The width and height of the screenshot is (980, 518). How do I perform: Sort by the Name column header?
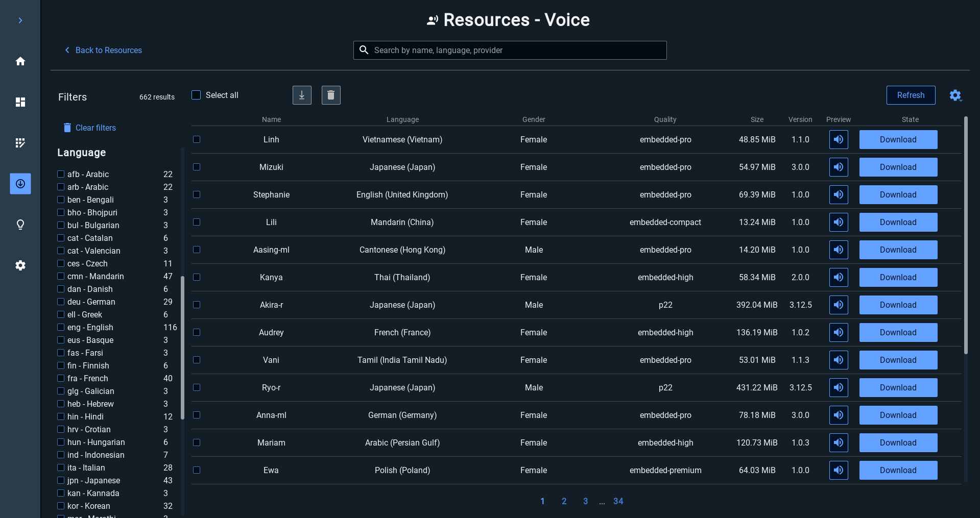click(x=271, y=119)
